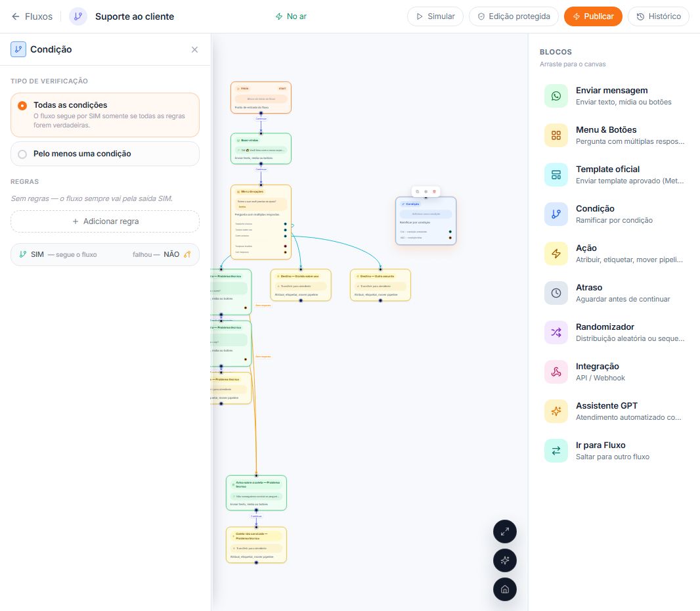Click the NÃO output label
The height and width of the screenshot is (611, 700).
171,254
